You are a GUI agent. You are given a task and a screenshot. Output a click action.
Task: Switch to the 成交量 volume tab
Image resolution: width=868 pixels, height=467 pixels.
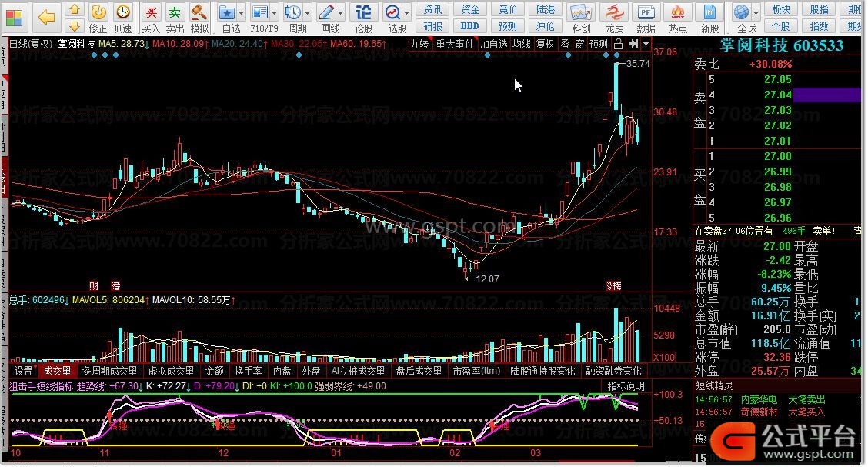(x=58, y=372)
